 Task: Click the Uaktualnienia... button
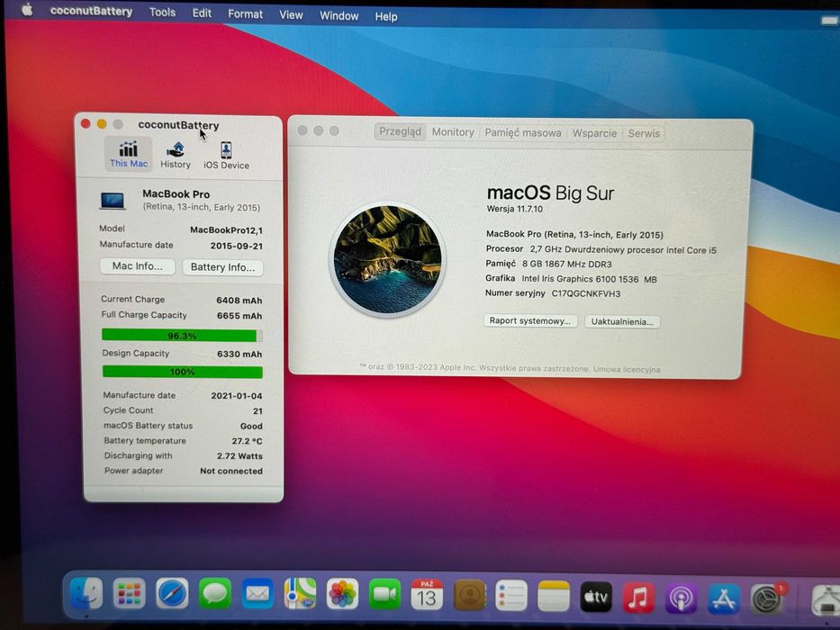coord(622,322)
